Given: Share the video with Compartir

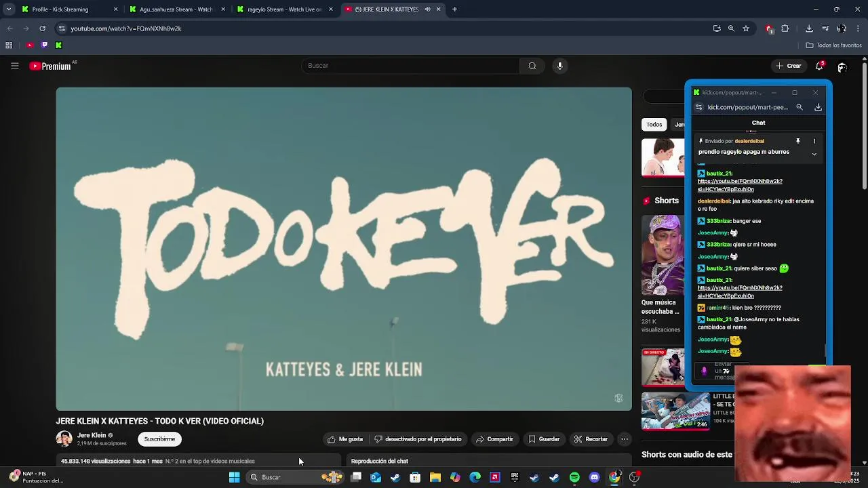Looking at the screenshot, I should pyautogui.click(x=494, y=439).
